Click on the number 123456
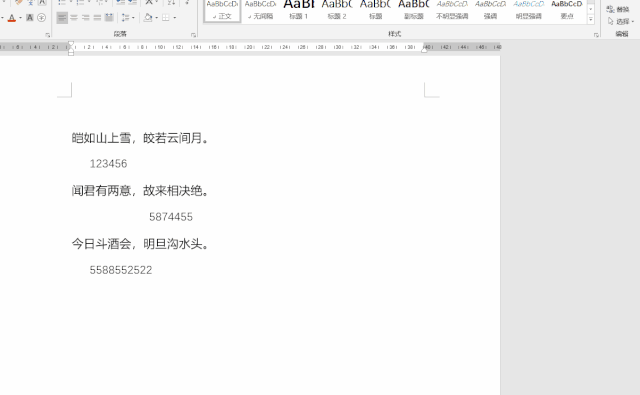This screenshot has height=395, width=640. point(108,164)
